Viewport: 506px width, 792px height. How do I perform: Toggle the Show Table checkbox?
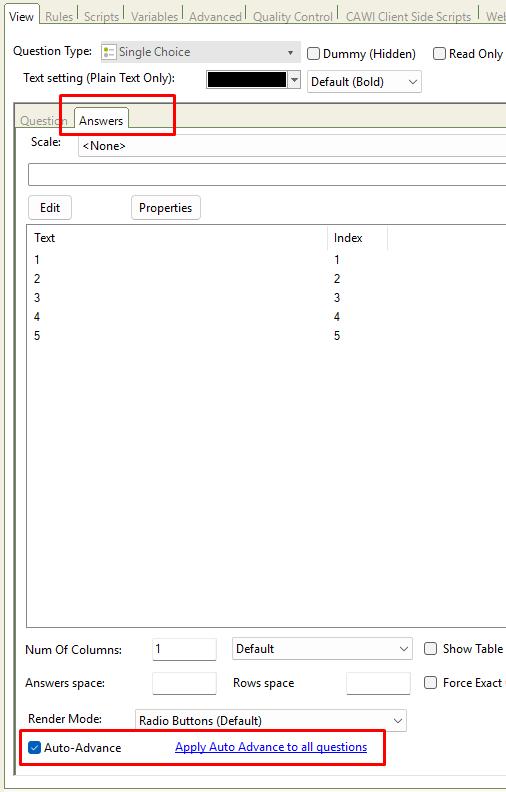[430, 649]
